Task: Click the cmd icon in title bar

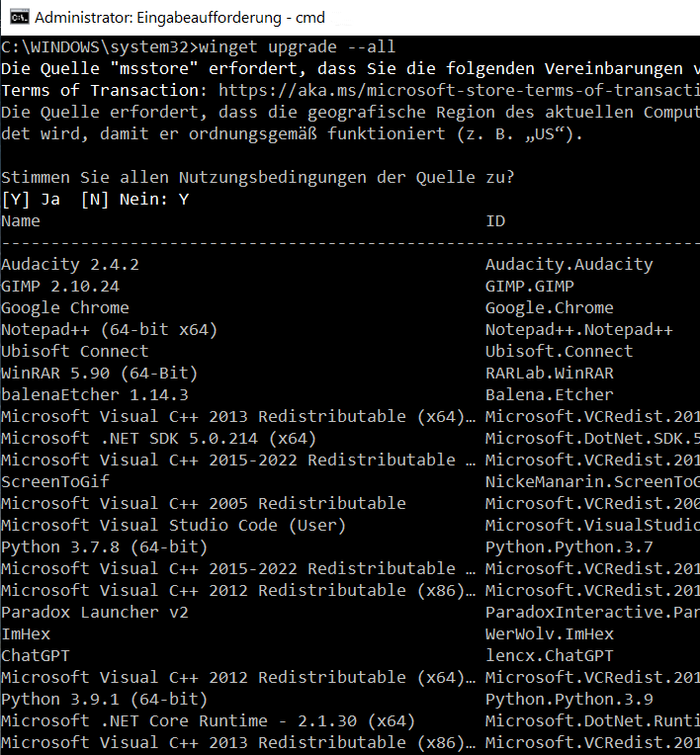Action: pos(19,18)
